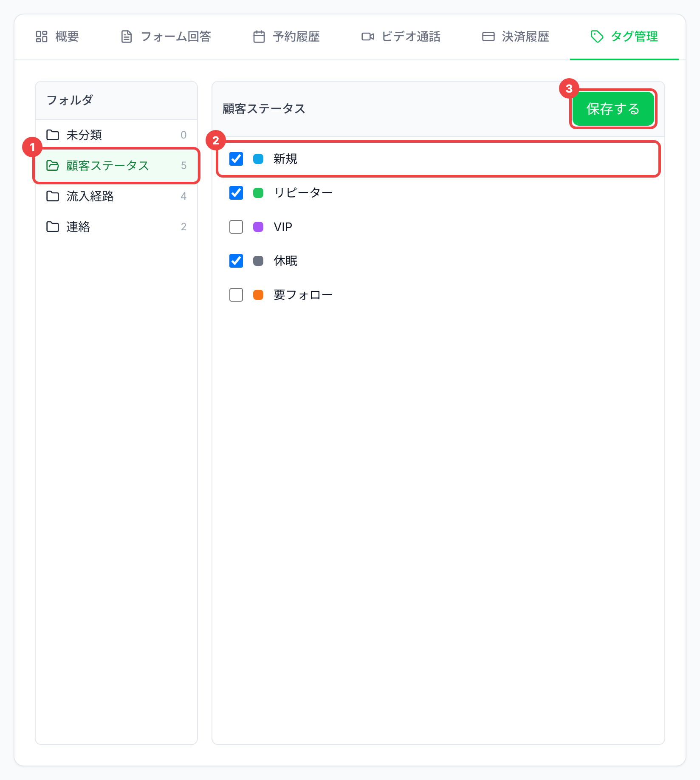Click the purple color dot for VIP
Image resolution: width=700 pixels, height=780 pixels.
258,227
